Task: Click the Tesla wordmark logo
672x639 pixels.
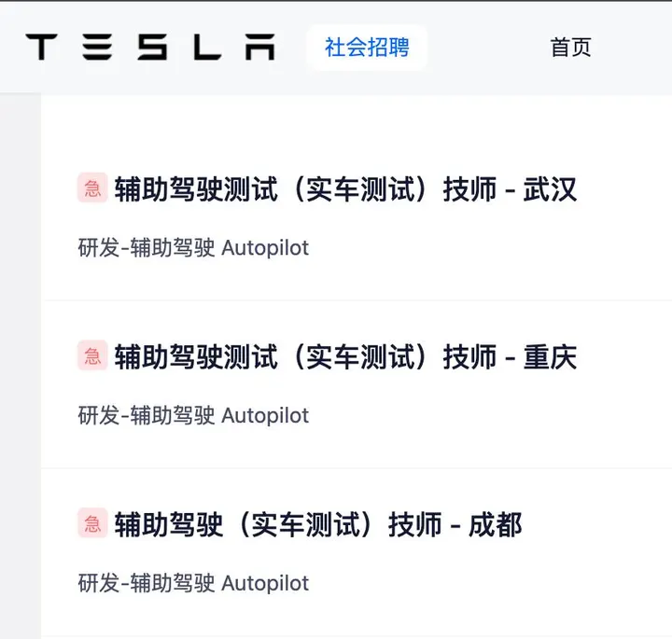Action: click(x=150, y=47)
